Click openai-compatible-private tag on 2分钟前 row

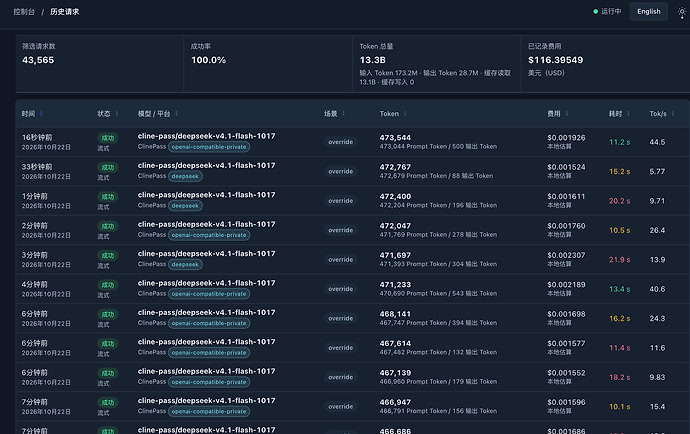209,235
